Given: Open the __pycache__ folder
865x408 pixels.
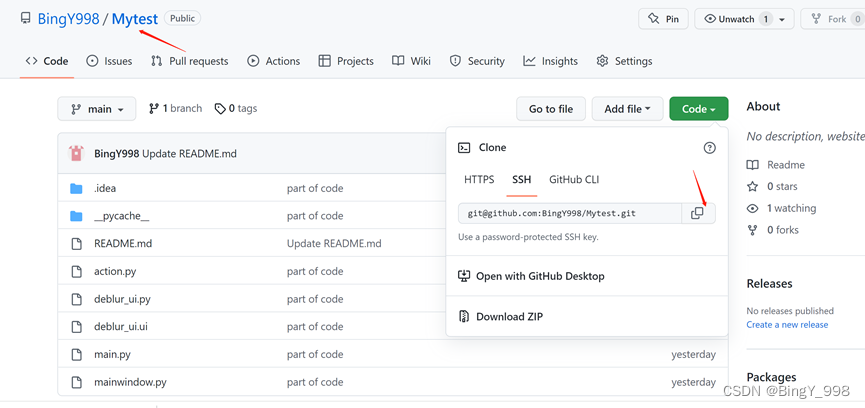Looking at the screenshot, I should pos(121,216).
